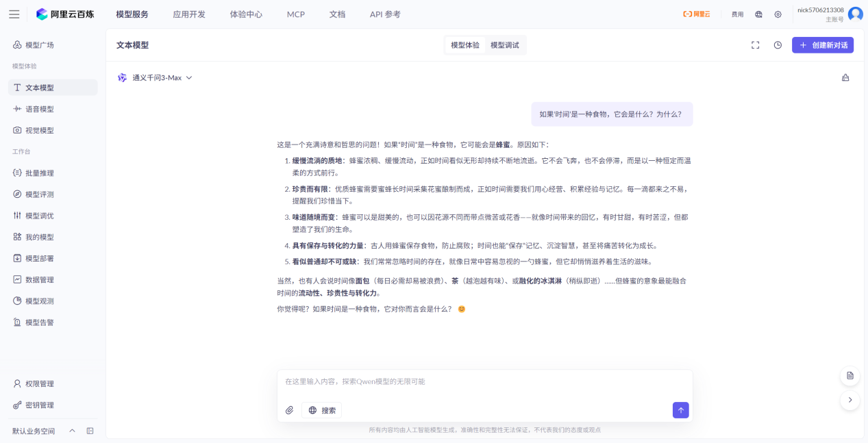868x443 pixels.
Task: Click the 模型调优 sliders icon
Action: 17,216
